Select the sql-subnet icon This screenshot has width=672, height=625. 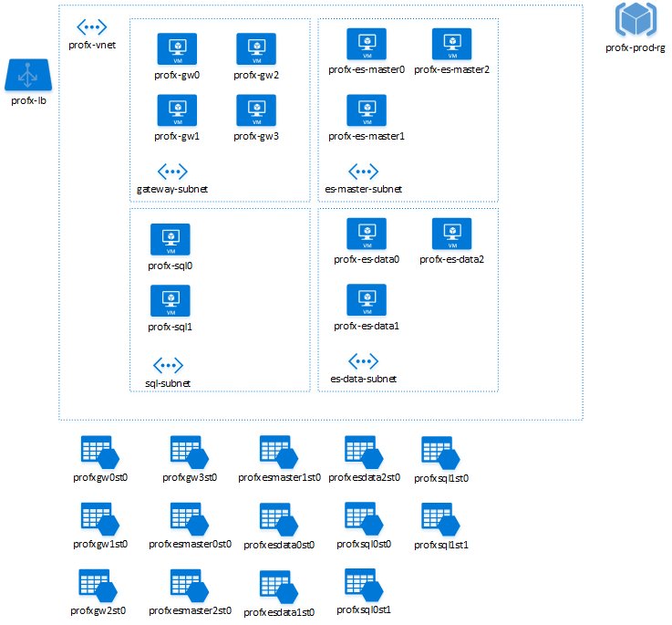168,366
